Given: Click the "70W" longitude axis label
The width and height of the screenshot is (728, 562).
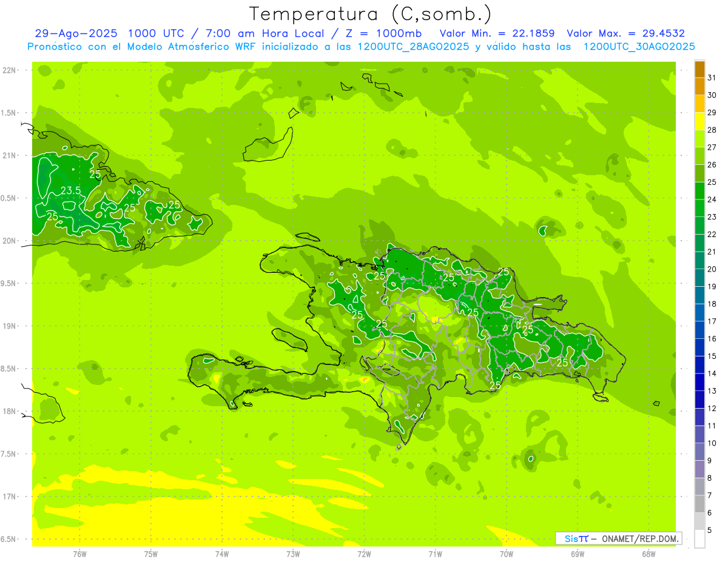Looking at the screenshot, I should (x=506, y=554).
